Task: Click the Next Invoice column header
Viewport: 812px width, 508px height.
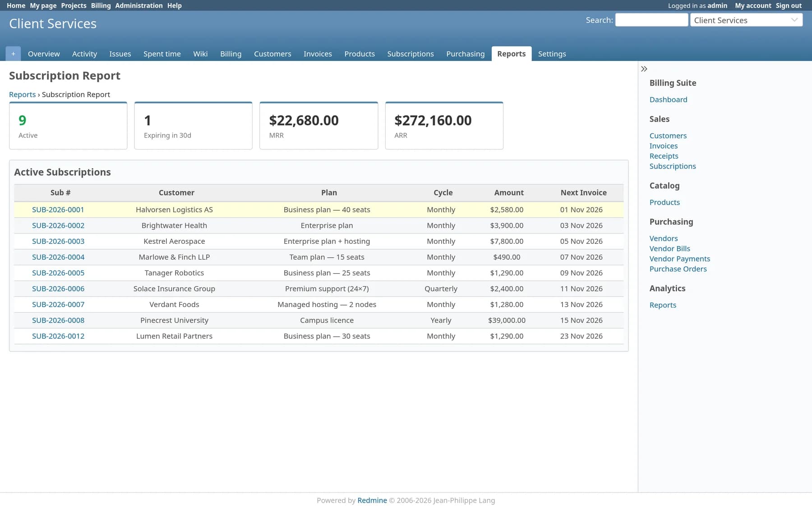Action: 583,192
